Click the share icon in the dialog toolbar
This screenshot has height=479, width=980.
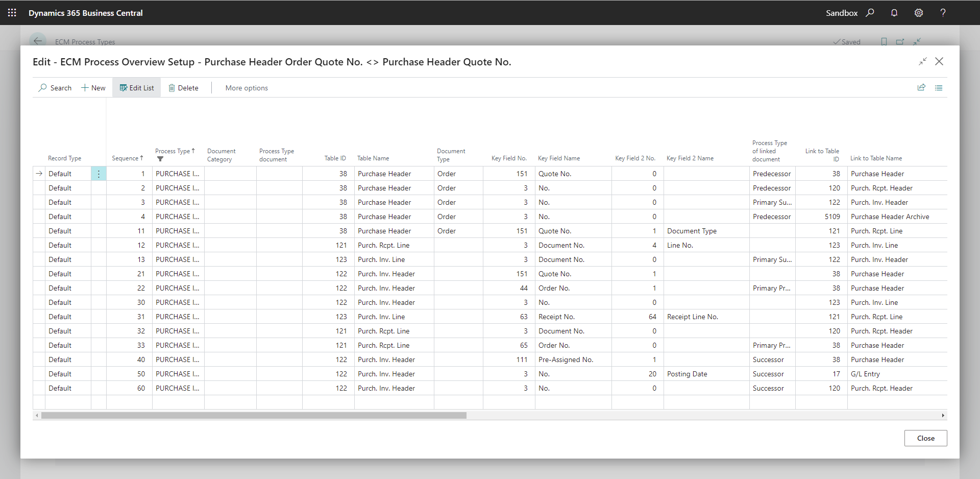coord(921,88)
